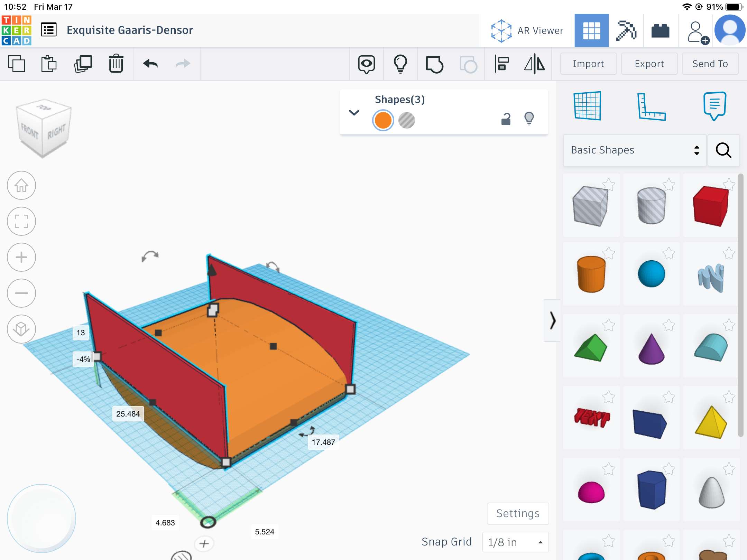Toggle the Hole striped swatch
The height and width of the screenshot is (560, 747).
click(x=406, y=120)
